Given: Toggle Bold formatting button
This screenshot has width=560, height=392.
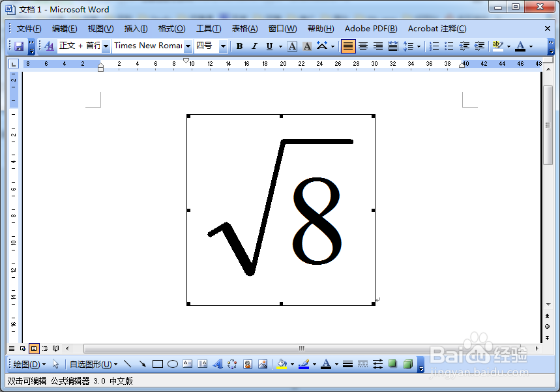Looking at the screenshot, I should pos(240,46).
